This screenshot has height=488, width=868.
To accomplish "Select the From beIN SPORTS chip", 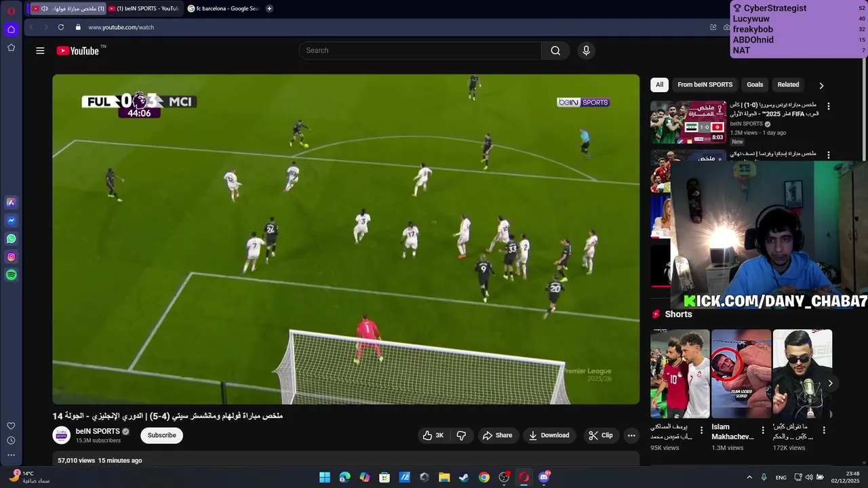I will pos(705,85).
